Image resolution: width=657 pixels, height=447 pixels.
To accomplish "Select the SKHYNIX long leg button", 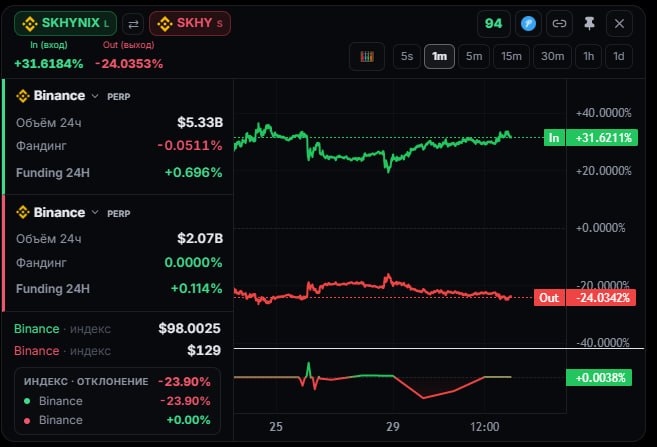I will pos(66,23).
